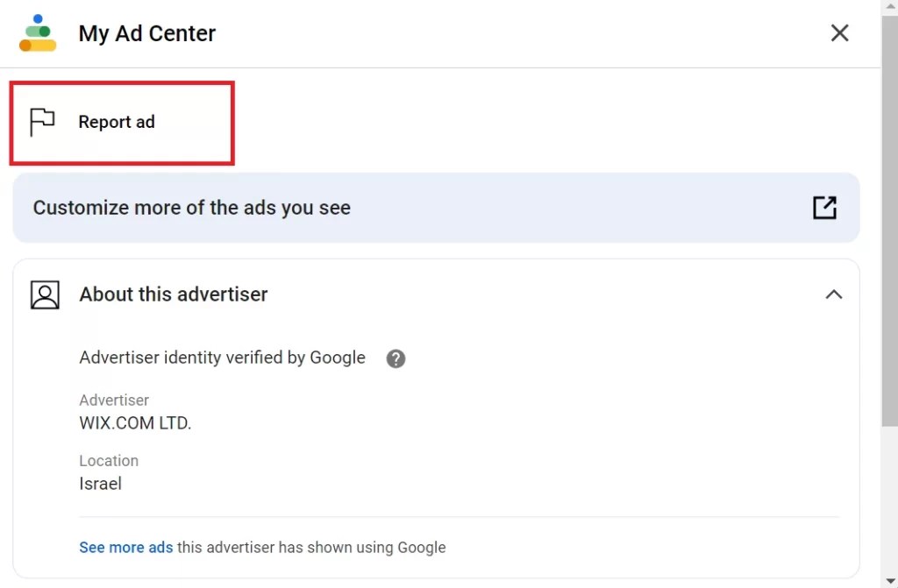898x588 pixels.
Task: Click the scrollbar down arrow
Action: pos(888,580)
